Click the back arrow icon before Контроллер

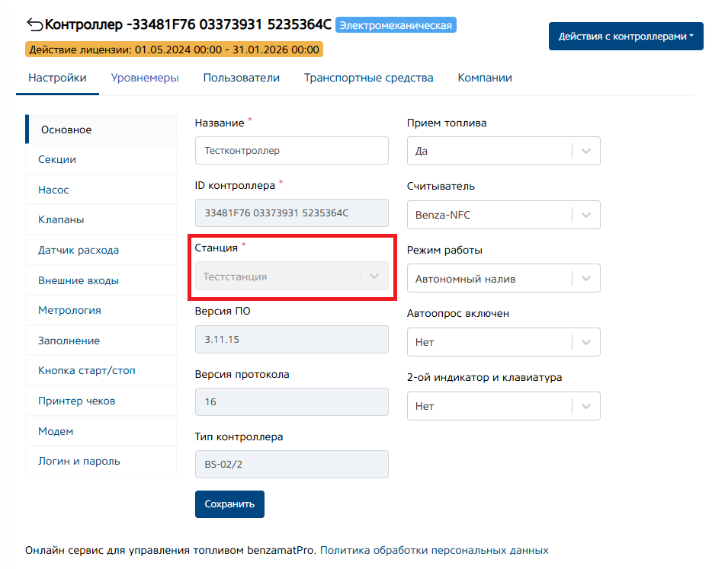pos(34,24)
